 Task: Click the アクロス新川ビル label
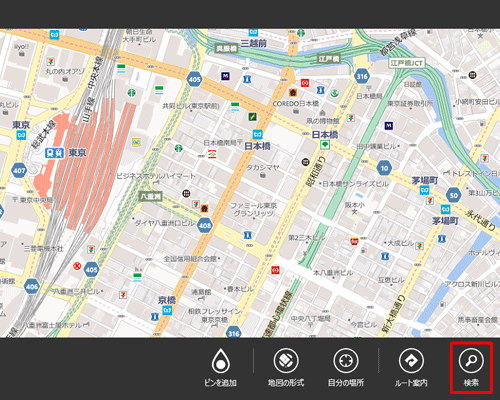pos(472,284)
